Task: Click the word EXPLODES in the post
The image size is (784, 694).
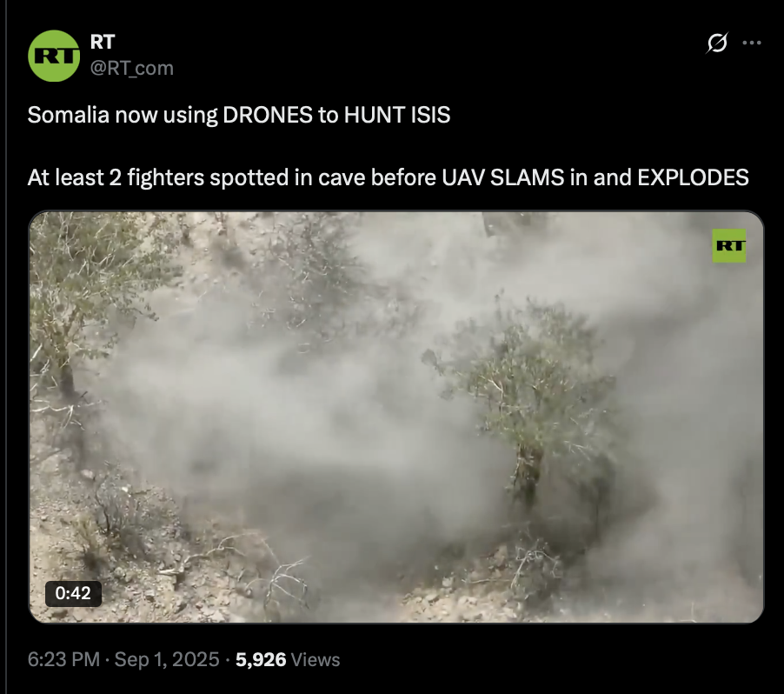Action: click(x=693, y=177)
